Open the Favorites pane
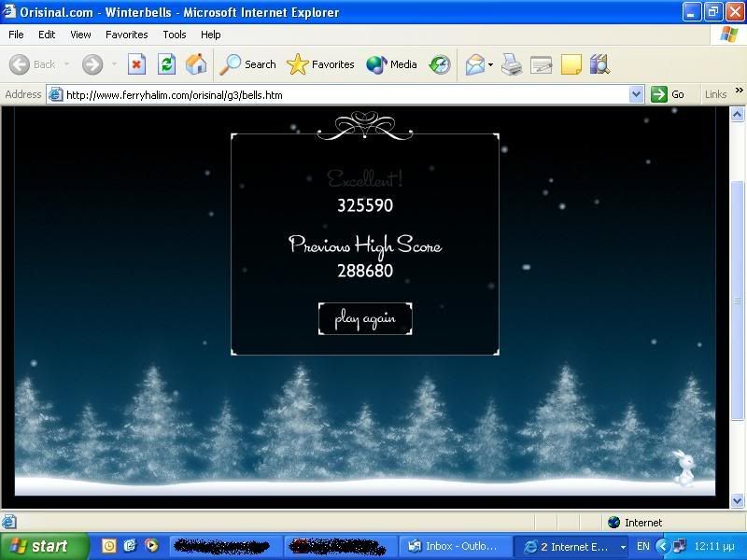 pyautogui.click(x=320, y=64)
